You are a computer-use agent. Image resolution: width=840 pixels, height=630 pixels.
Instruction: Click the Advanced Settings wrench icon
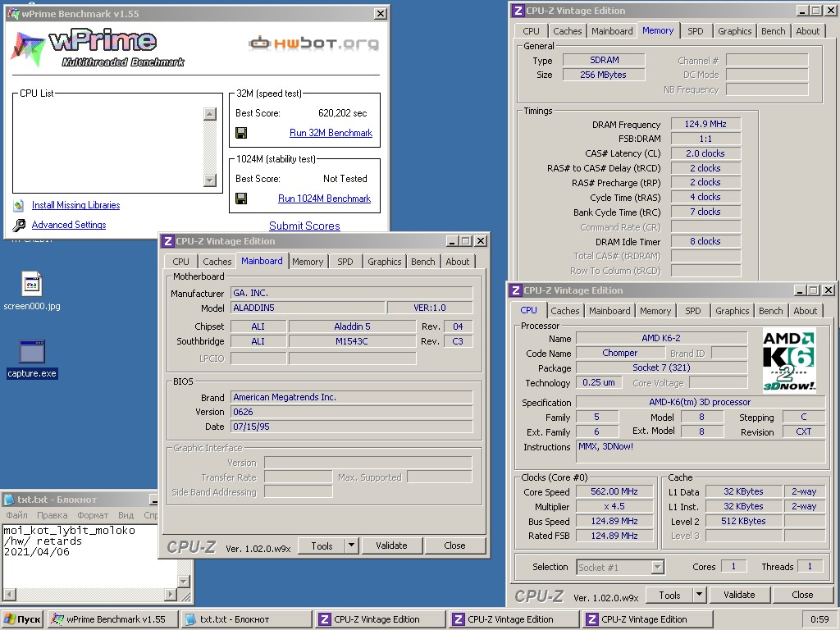pyautogui.click(x=19, y=225)
